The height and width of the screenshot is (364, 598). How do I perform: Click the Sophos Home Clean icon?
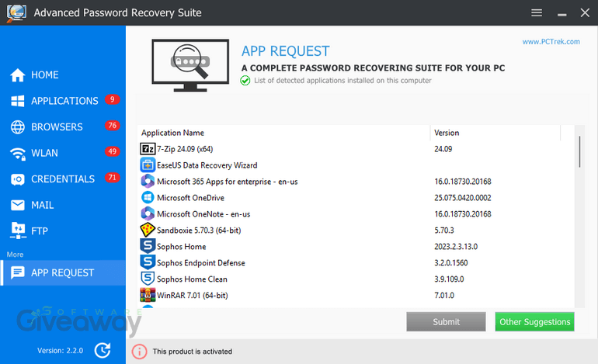[x=148, y=279]
